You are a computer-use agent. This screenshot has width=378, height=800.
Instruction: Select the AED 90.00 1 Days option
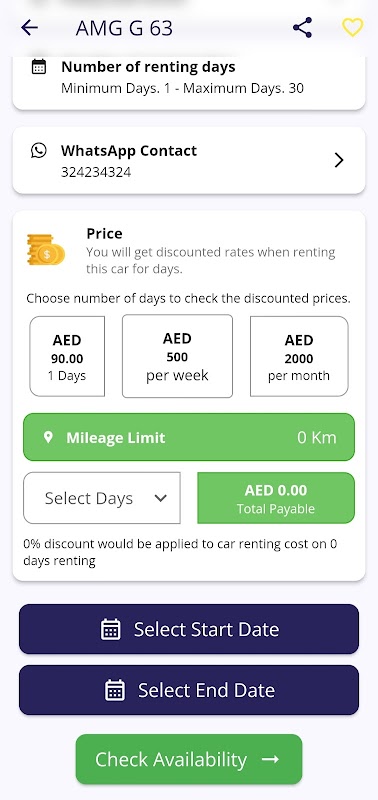[67, 356]
